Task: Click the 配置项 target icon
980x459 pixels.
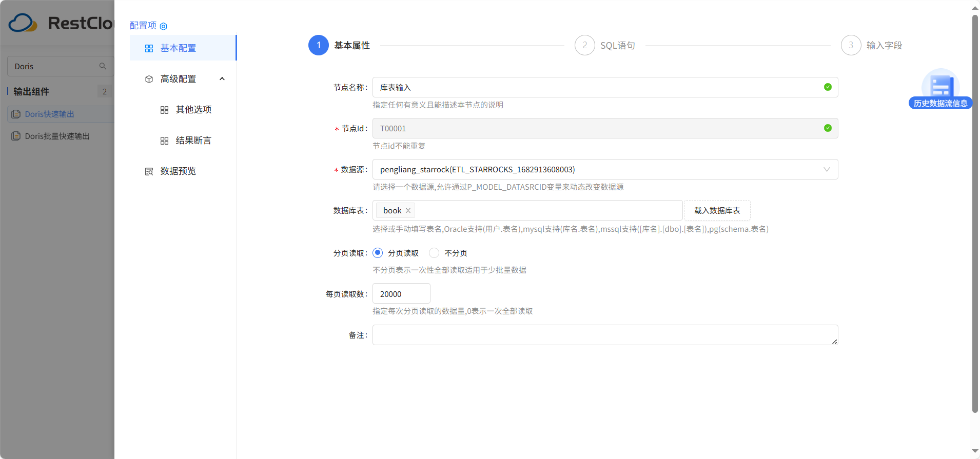Action: pos(163,26)
